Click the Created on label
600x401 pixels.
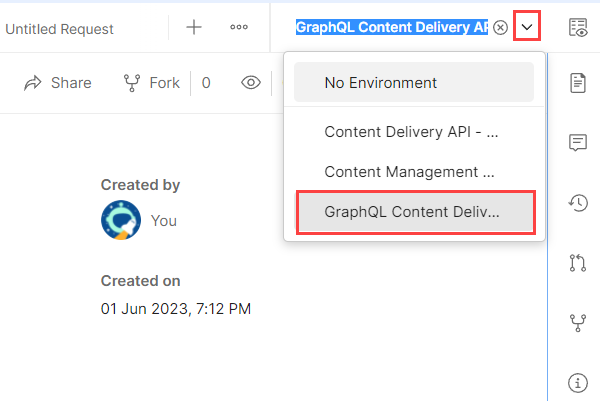coord(140,281)
